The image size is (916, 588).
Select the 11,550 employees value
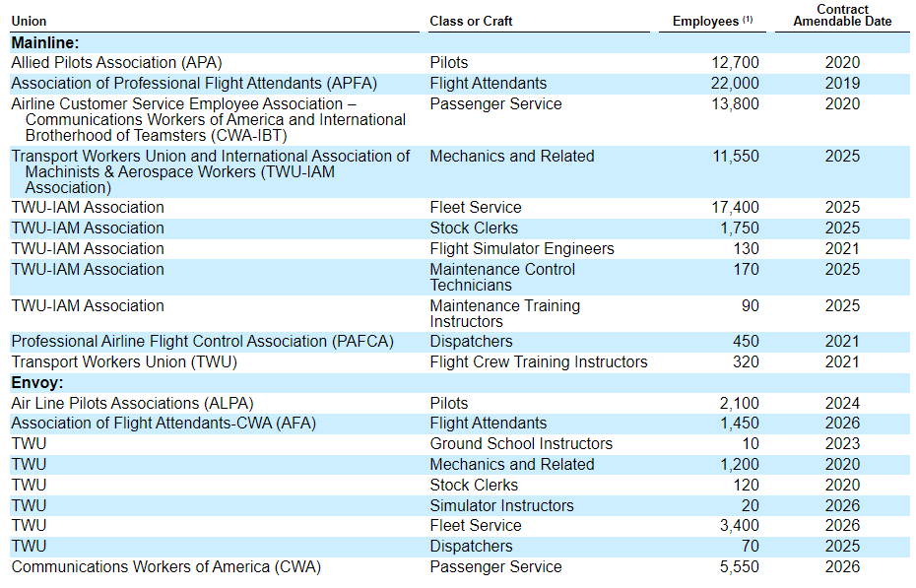click(x=736, y=156)
